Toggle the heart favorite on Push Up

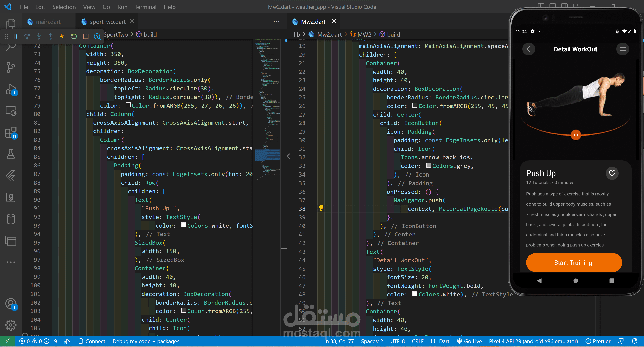pyautogui.click(x=612, y=173)
